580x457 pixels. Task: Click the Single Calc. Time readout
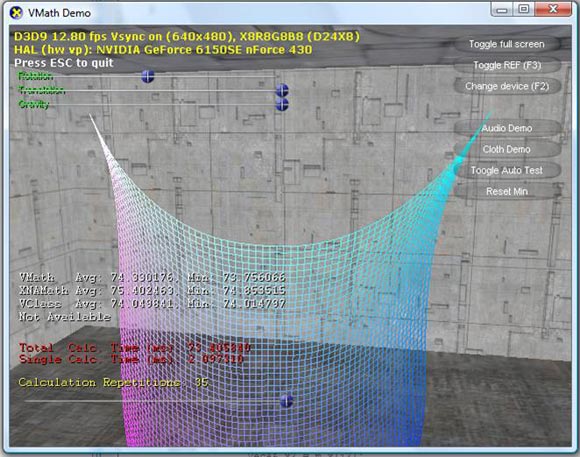coord(131,359)
